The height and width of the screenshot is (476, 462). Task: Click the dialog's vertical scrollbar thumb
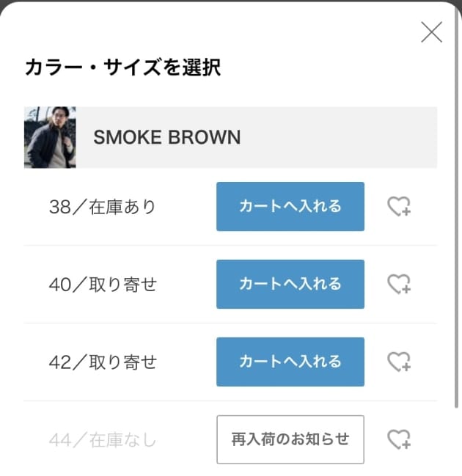coord(456,206)
